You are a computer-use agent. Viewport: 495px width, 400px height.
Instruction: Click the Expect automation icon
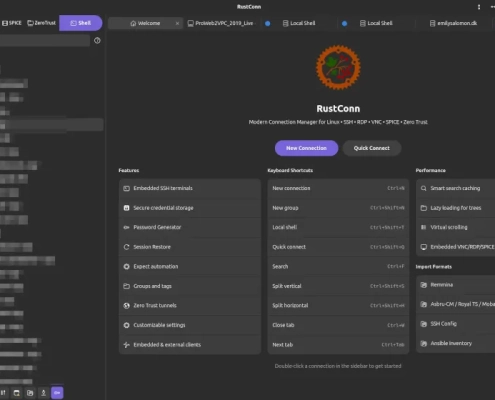[x=126, y=267]
